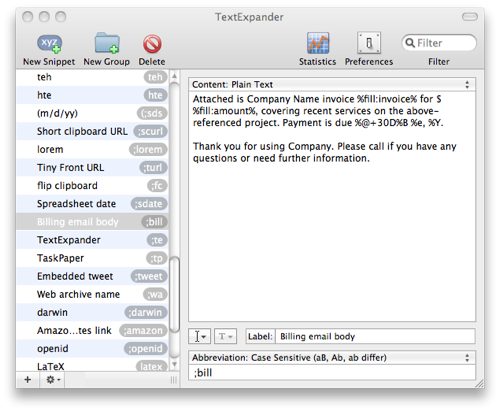
Task: Open Preferences switch icon
Action: tap(369, 43)
